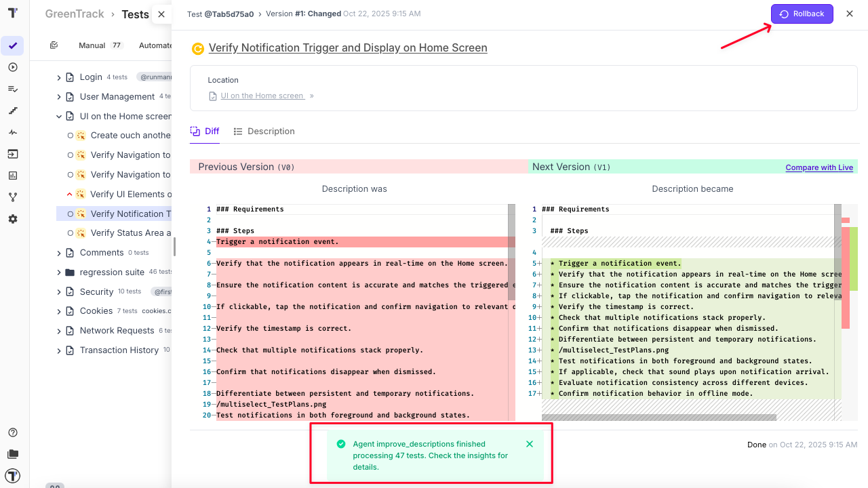The height and width of the screenshot is (488, 868).
Task: Select the checklist toggle icon above Manual tab
Action: tap(54, 44)
